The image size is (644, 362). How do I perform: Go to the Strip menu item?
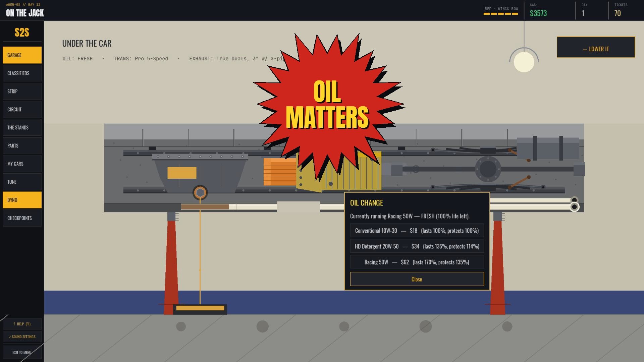[x=22, y=91]
